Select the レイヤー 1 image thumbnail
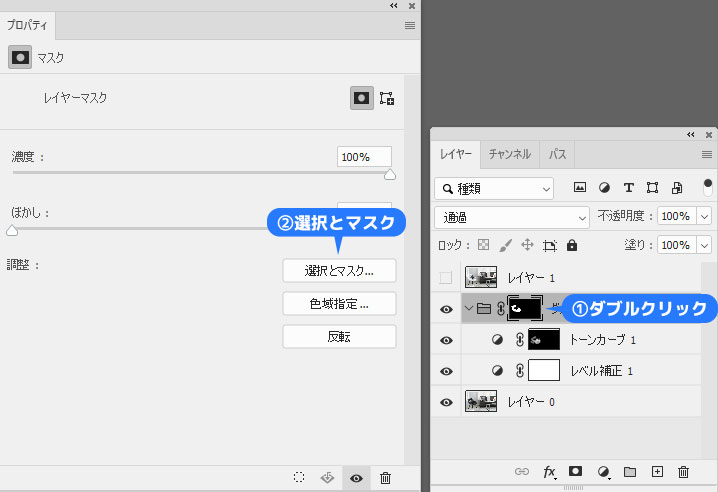Screen dimensions: 718x492 (481, 277)
